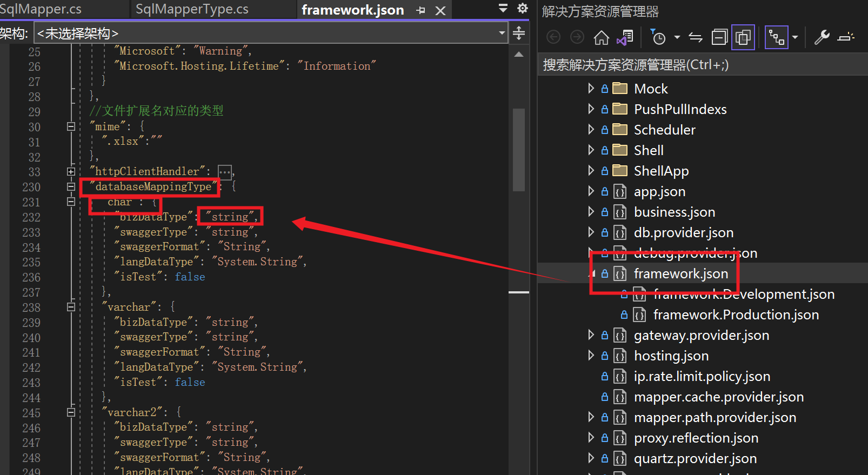Switch views icon in Solution Explorer

point(625,37)
